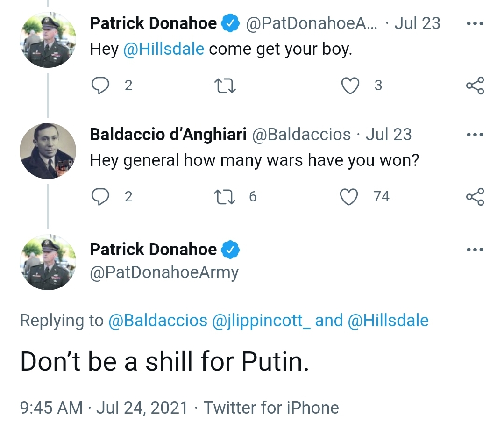Reply to Patrick Donahoe's Hillsdale tweet

tap(100, 86)
